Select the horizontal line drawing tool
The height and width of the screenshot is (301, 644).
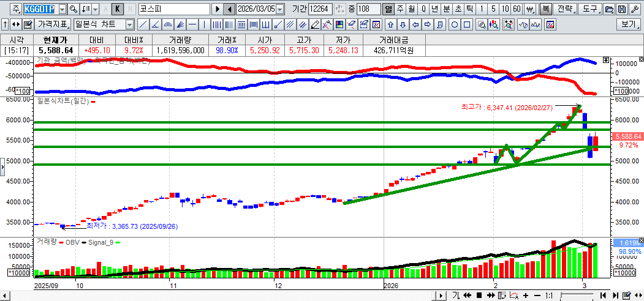[x=192, y=24]
